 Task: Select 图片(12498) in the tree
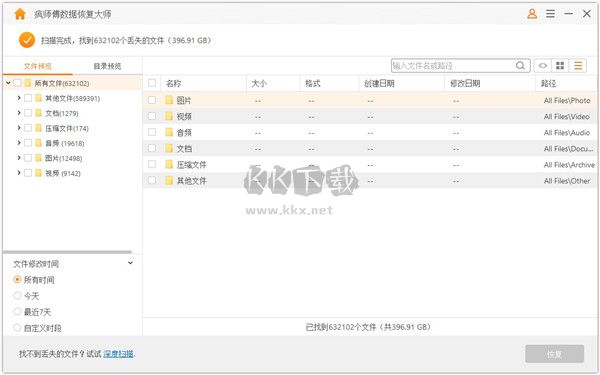click(64, 158)
